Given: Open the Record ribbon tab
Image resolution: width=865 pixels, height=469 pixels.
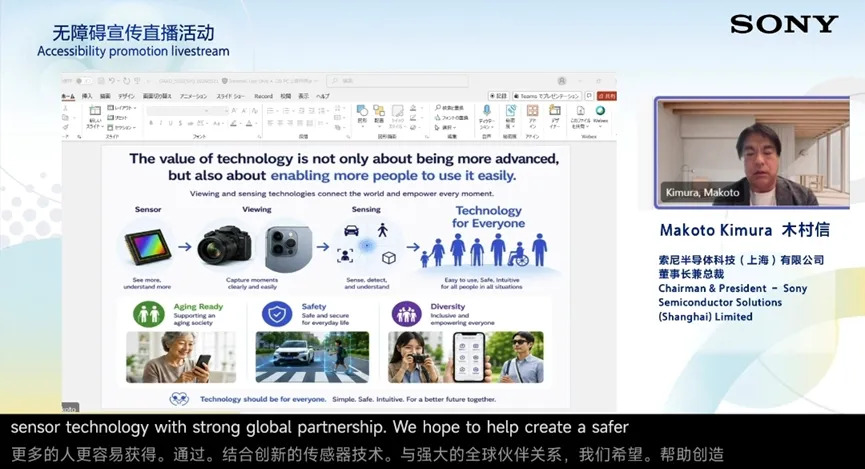Looking at the screenshot, I should pyautogui.click(x=264, y=96).
